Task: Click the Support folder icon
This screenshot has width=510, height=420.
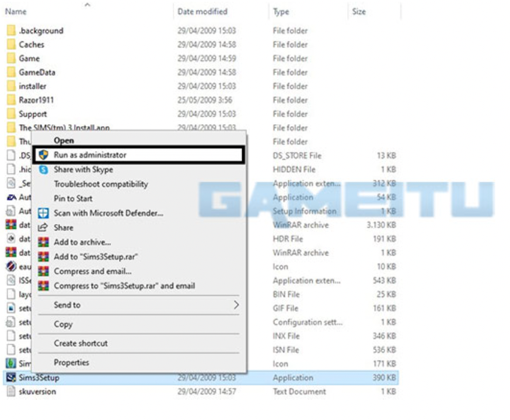Action: [x=11, y=114]
